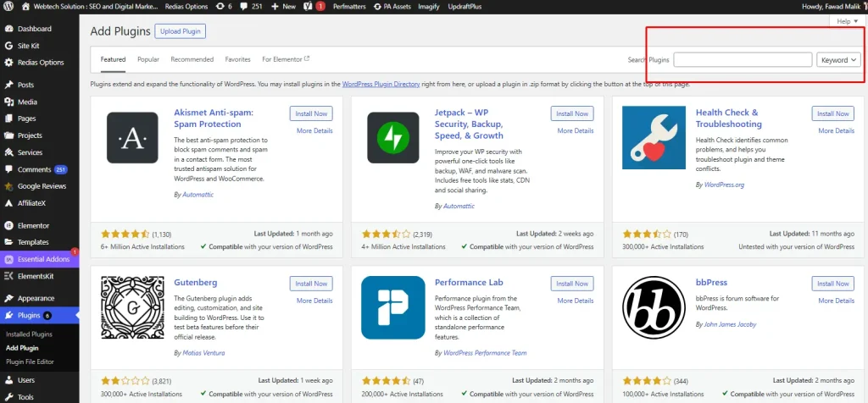Open the Elementor icon in the sidebar
The image size is (868, 403).
(8, 225)
